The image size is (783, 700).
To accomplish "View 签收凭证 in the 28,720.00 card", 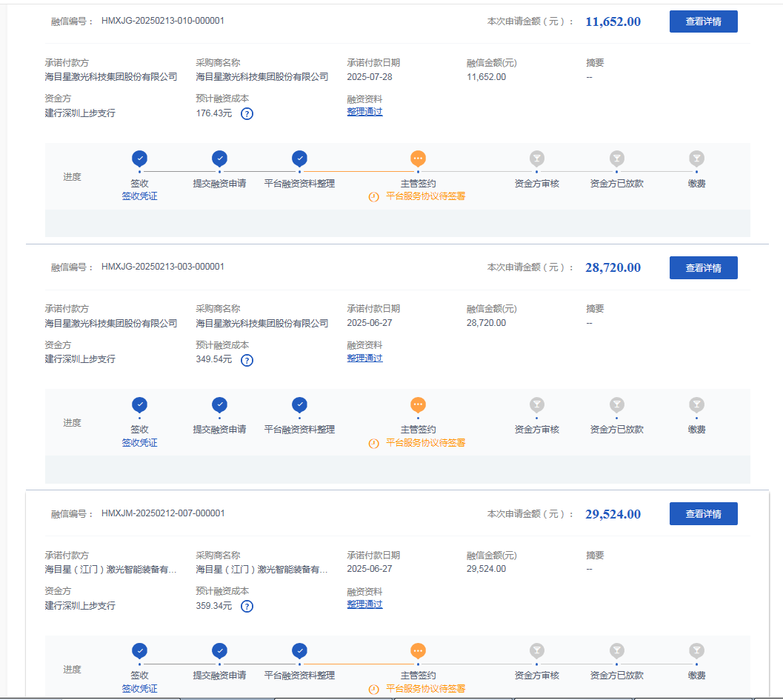I will [x=140, y=442].
